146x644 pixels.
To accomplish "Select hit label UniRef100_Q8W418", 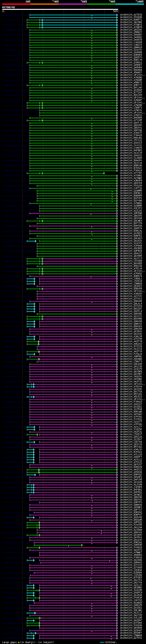I will [x=131, y=48].
